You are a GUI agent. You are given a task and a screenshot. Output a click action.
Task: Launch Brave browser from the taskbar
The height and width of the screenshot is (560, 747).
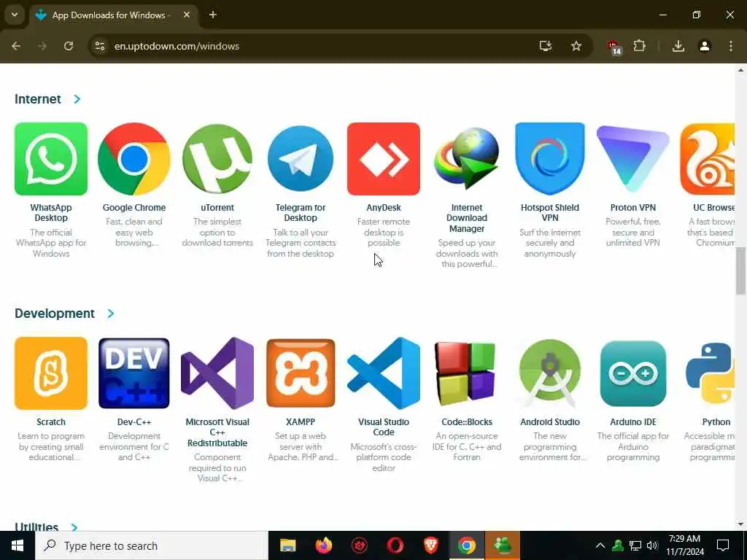point(430,545)
